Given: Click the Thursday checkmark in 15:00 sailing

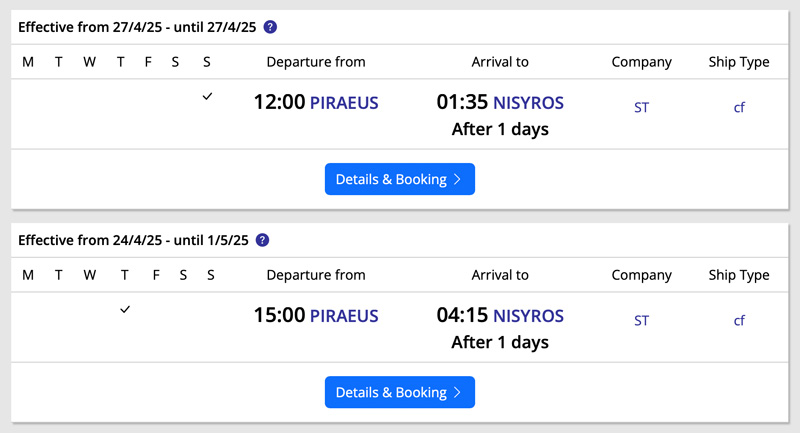Looking at the screenshot, I should coord(125,309).
